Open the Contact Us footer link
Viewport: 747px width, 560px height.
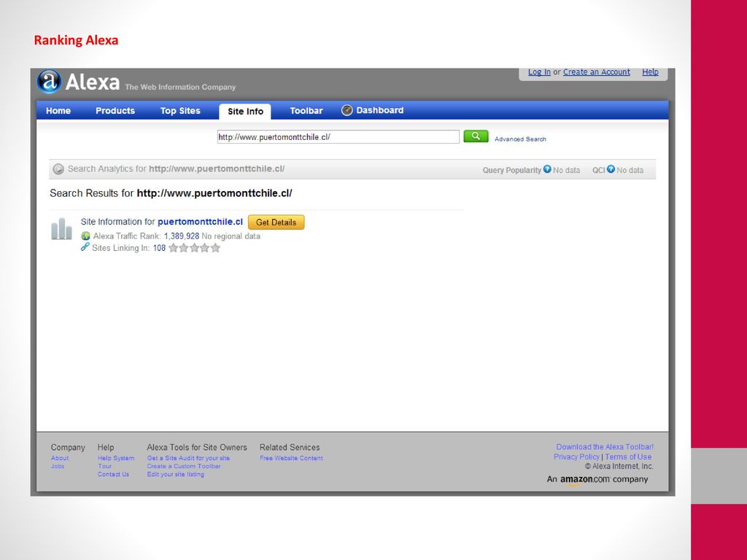click(113, 474)
